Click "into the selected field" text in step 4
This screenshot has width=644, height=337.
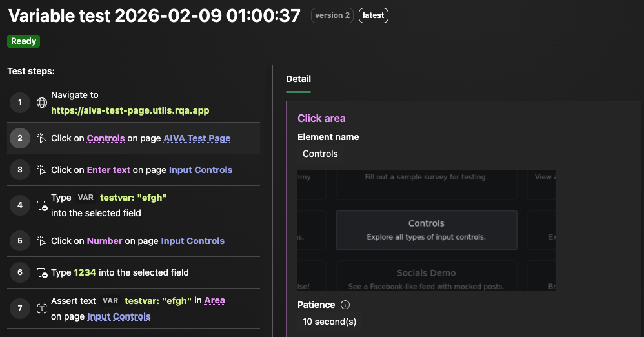[x=96, y=213]
